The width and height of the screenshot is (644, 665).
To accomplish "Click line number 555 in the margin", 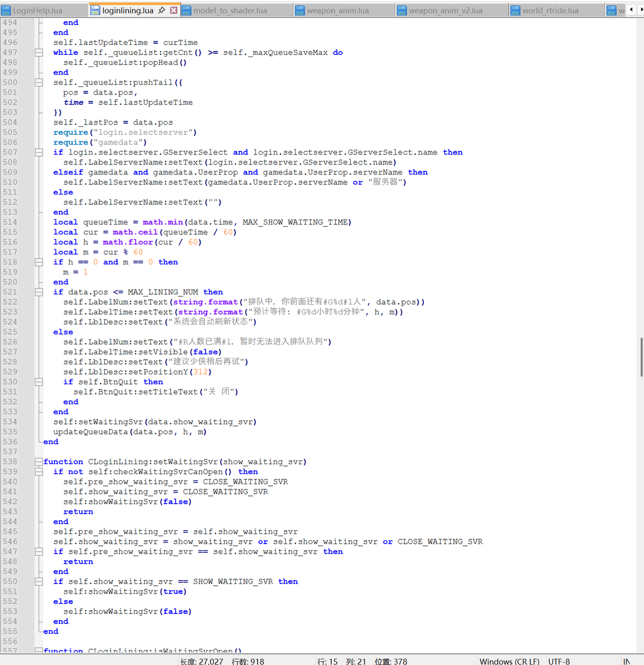I will (10, 631).
